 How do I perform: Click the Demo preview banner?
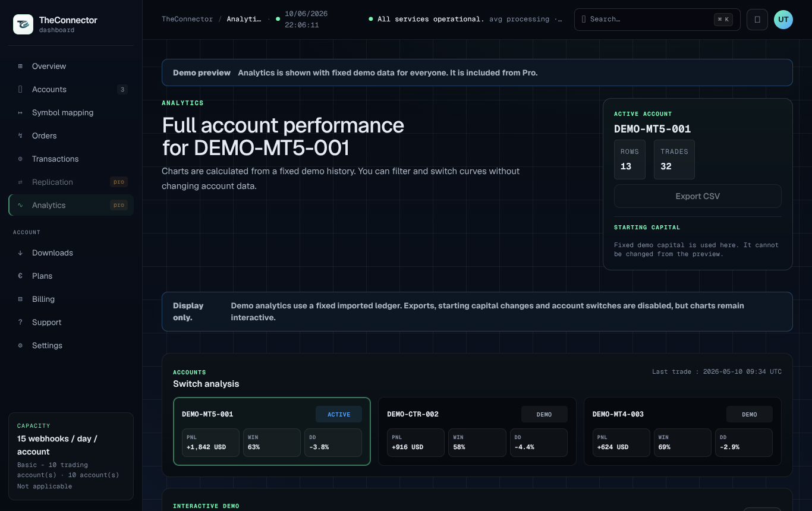click(x=477, y=72)
